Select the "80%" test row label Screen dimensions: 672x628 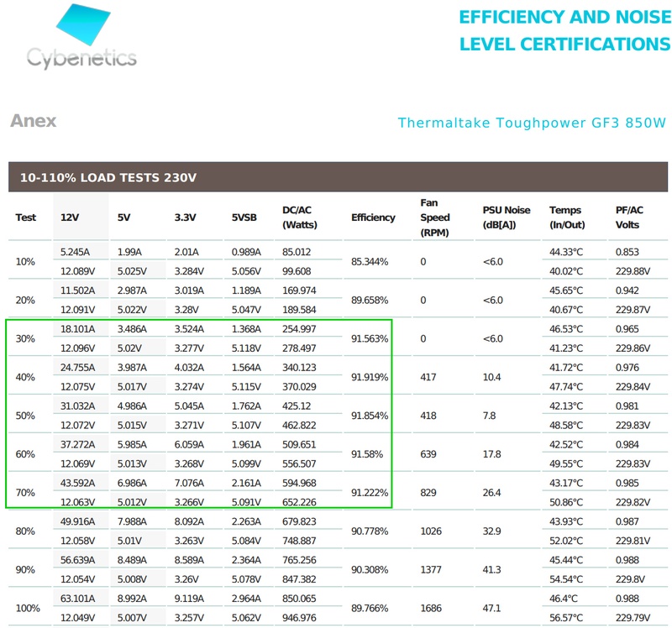point(25,531)
